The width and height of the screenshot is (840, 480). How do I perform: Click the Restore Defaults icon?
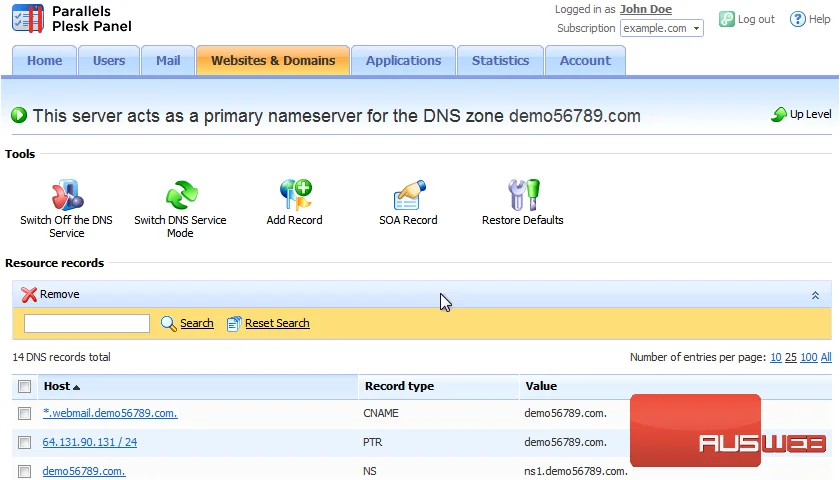tap(523, 194)
